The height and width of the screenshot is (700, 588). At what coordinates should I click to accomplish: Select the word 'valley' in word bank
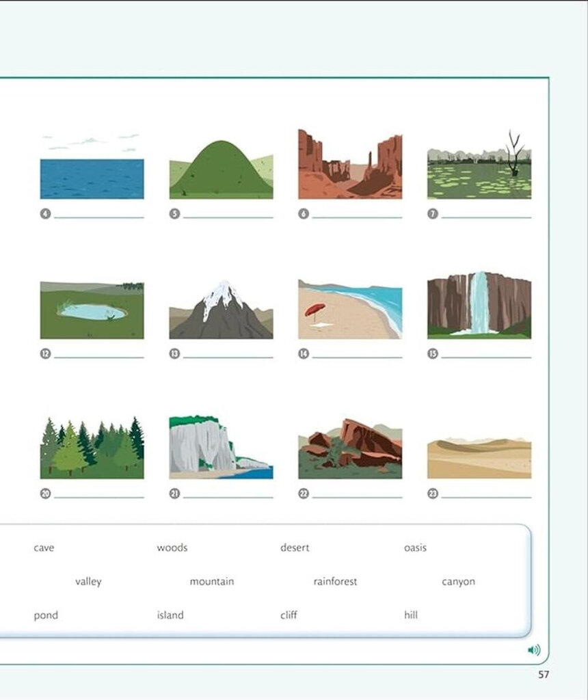tap(88, 582)
